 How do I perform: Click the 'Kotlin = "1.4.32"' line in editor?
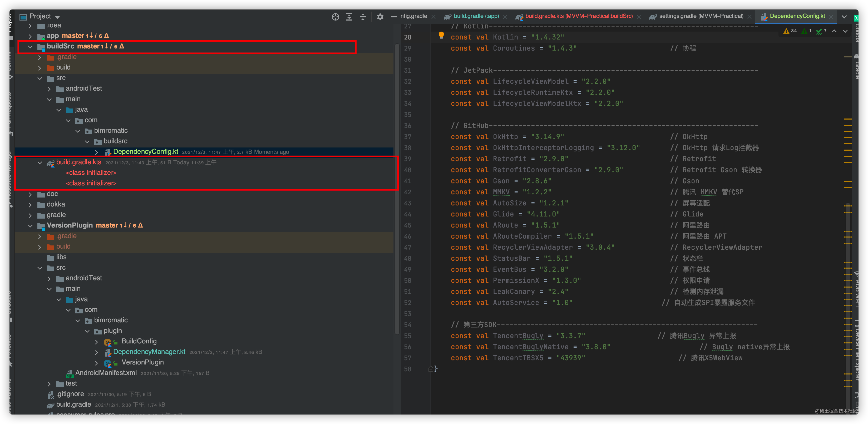coord(507,37)
